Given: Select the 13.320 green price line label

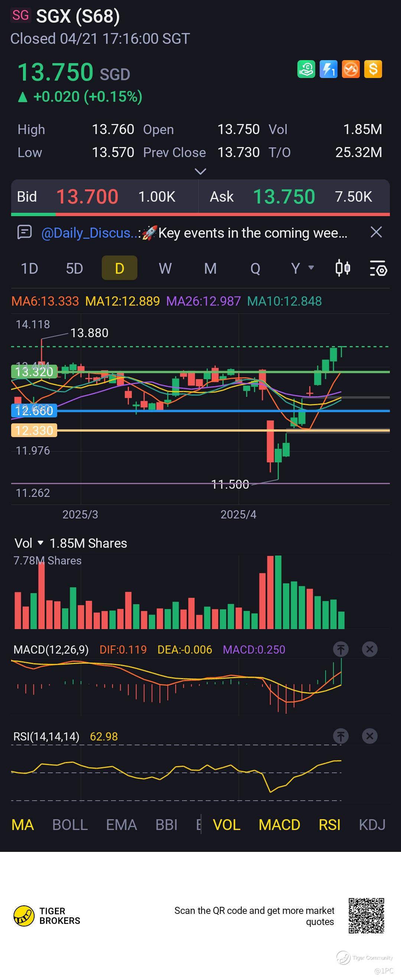Looking at the screenshot, I should coord(34,372).
